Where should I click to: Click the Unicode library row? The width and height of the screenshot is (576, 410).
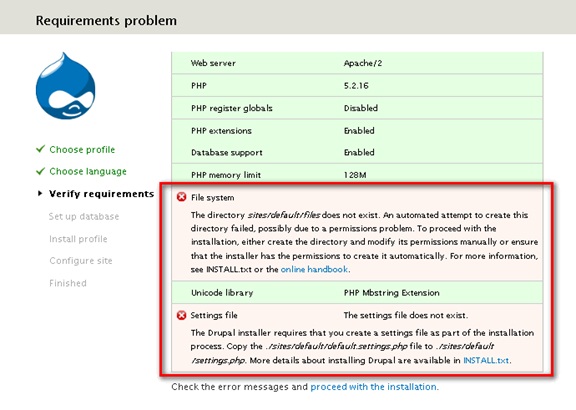(357, 292)
